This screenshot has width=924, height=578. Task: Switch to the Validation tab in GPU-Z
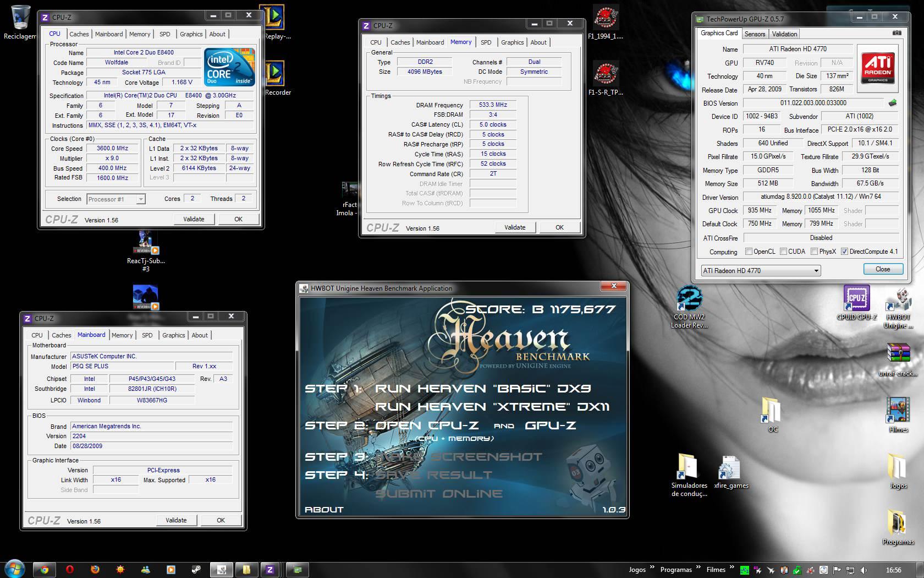[x=784, y=34]
